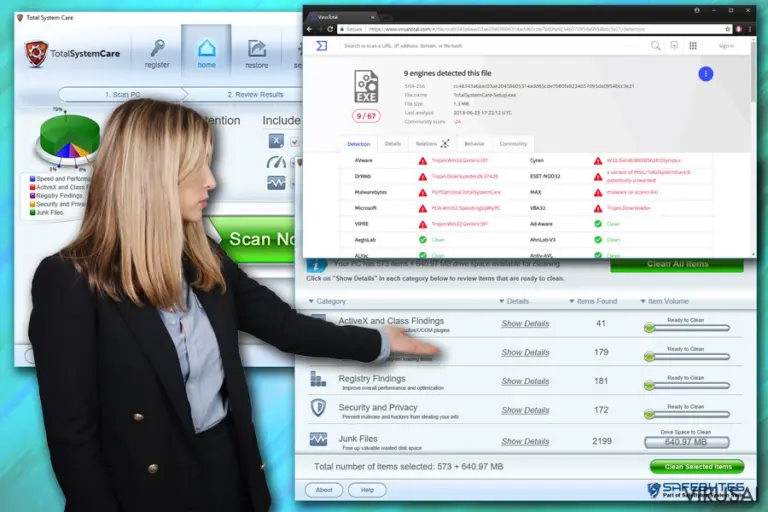Reload the VirusTotal page

click(x=330, y=29)
